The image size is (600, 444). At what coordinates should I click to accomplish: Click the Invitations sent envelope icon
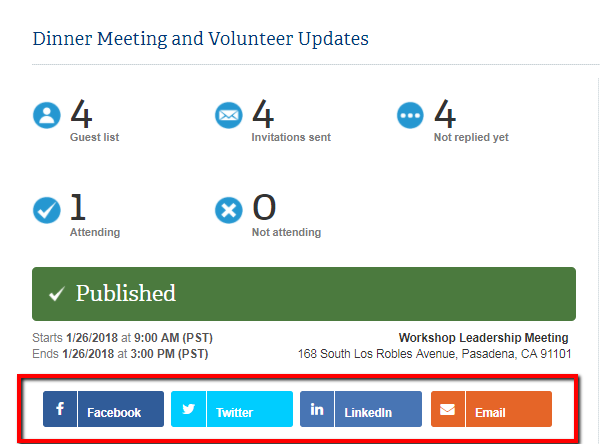coord(228,115)
